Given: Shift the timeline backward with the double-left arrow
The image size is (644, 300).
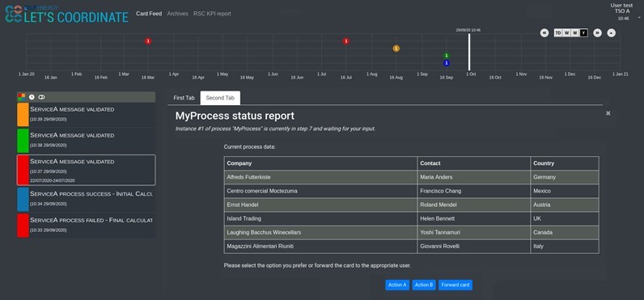Looking at the screenshot, I should [544, 33].
